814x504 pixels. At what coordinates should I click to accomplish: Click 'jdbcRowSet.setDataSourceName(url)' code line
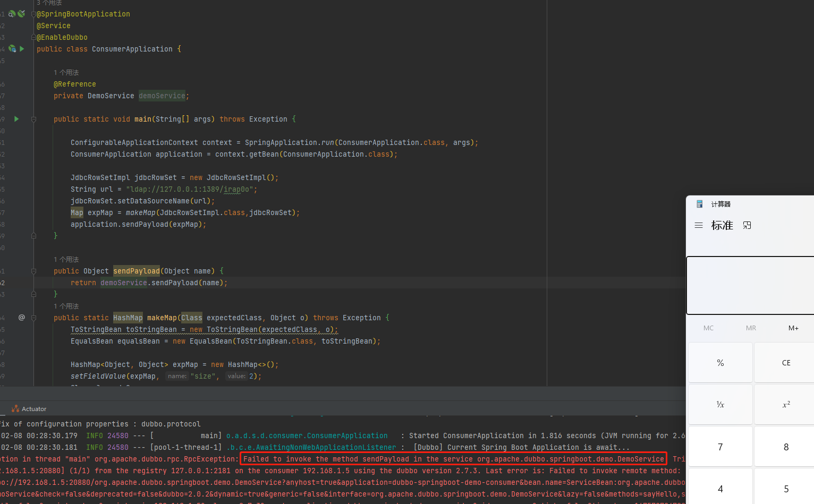click(x=143, y=201)
